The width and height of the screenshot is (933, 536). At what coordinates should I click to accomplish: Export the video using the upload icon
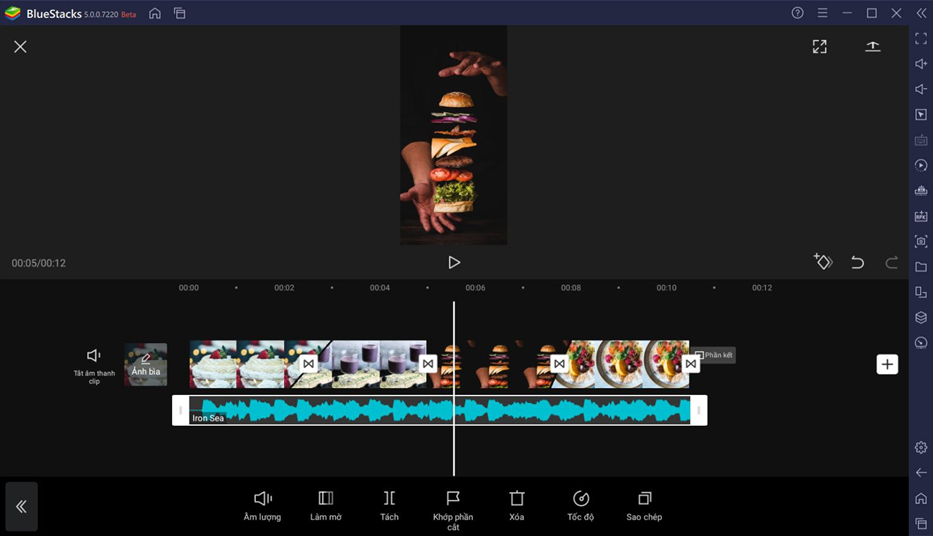pyautogui.click(x=872, y=46)
